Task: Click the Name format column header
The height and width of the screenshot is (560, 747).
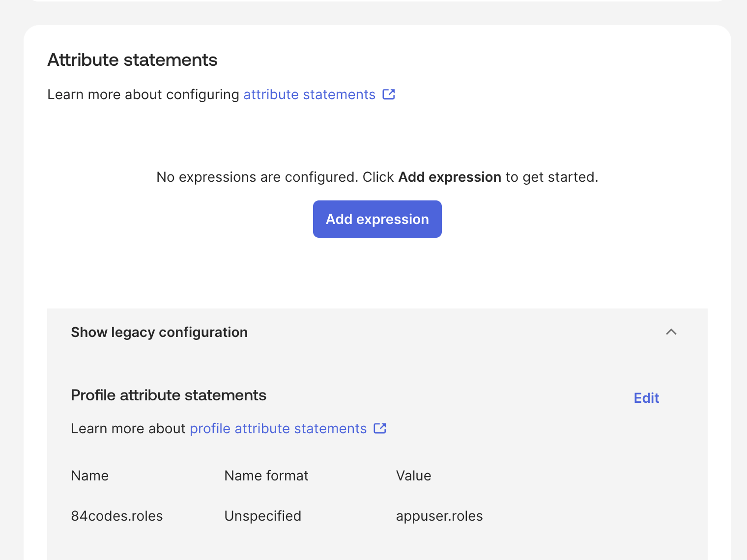Action: point(266,476)
